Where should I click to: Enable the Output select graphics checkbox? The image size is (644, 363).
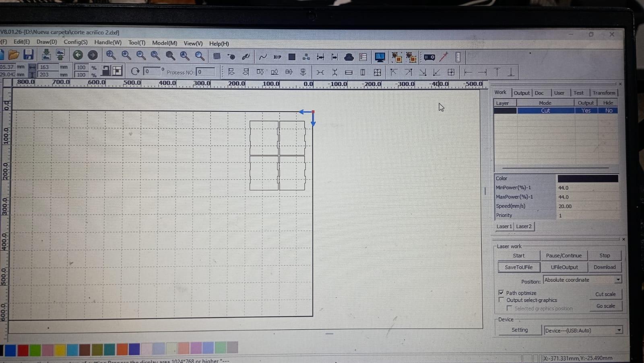click(x=501, y=300)
